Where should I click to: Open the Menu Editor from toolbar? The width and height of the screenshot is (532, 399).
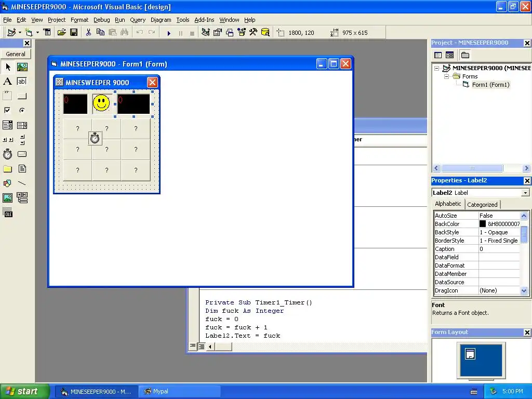47,32
